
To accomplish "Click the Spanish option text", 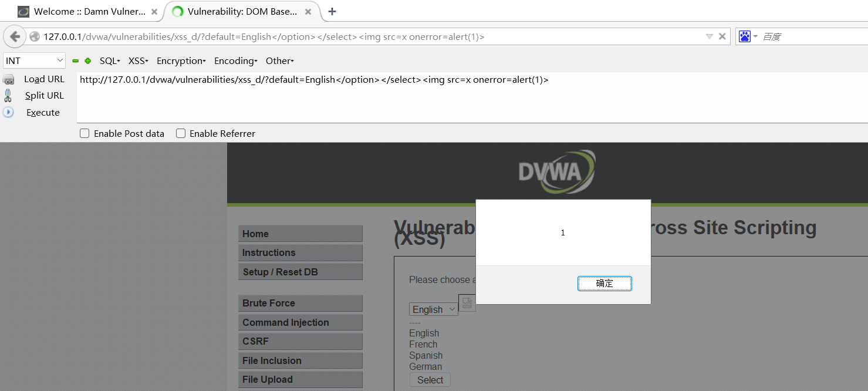I will coord(426,356).
